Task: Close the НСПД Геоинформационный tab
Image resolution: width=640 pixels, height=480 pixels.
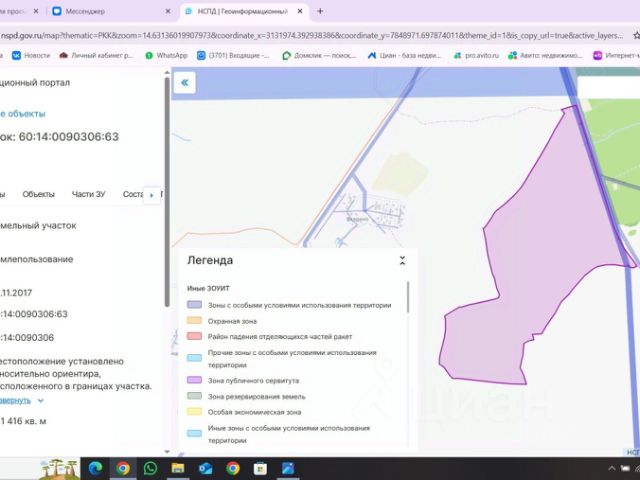Action: click(x=300, y=11)
